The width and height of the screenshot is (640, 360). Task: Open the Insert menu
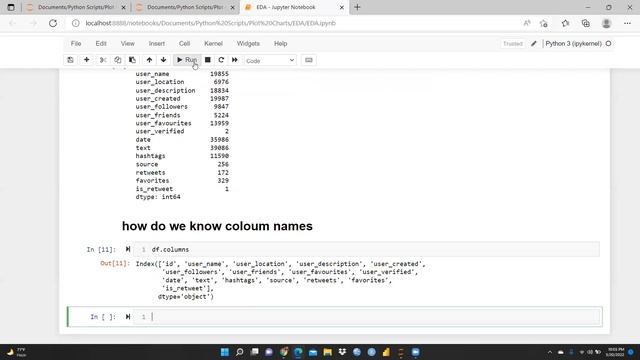[x=157, y=43]
